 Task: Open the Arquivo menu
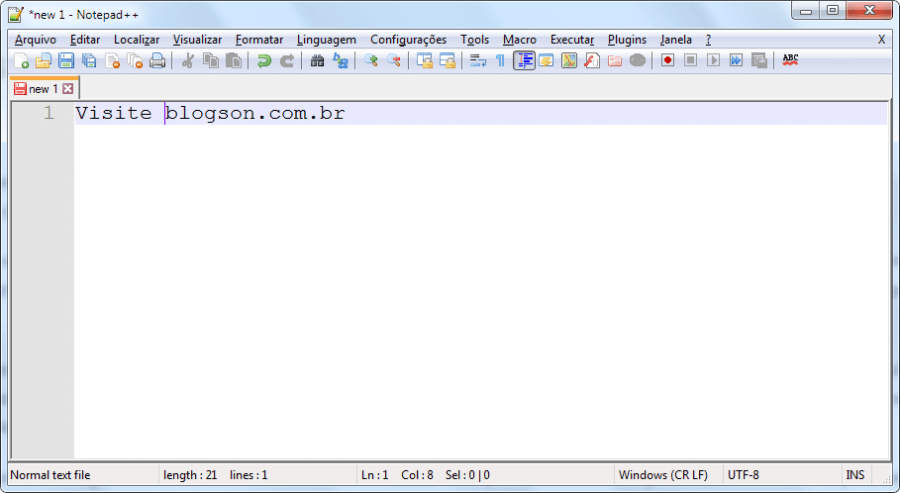[36, 40]
